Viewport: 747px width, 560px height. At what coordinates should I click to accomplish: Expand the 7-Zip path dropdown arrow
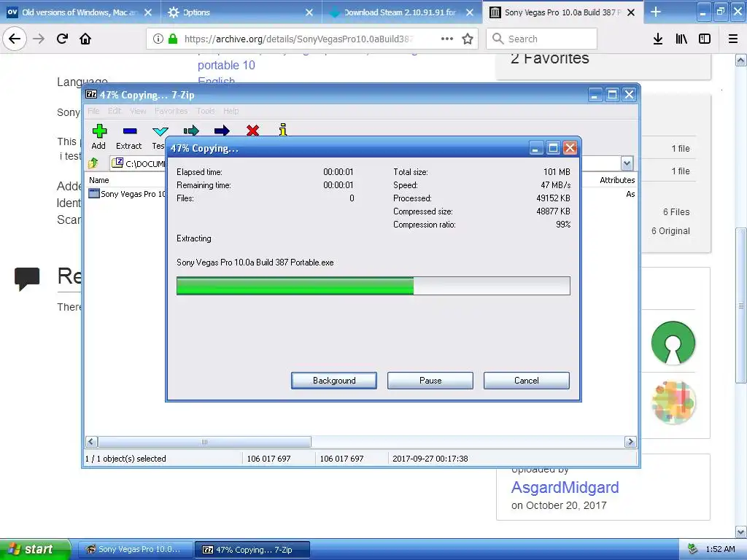(x=627, y=163)
